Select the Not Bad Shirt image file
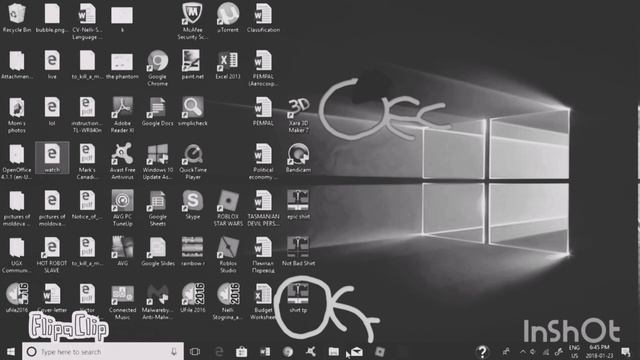This screenshot has width=640, height=360. click(298, 252)
